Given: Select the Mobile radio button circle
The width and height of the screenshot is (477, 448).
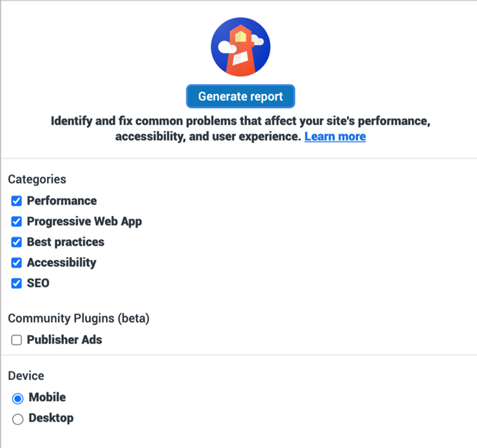Looking at the screenshot, I should [x=17, y=398].
